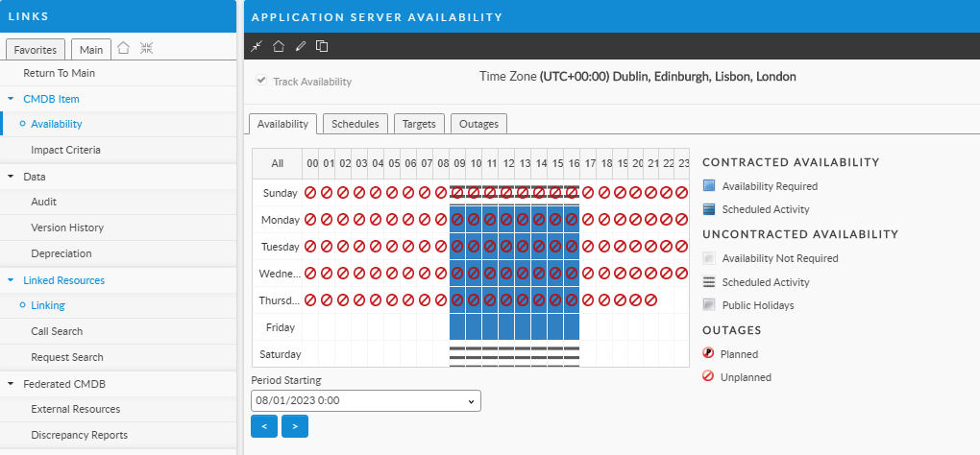Click the home icon in Links panel

tap(123, 48)
